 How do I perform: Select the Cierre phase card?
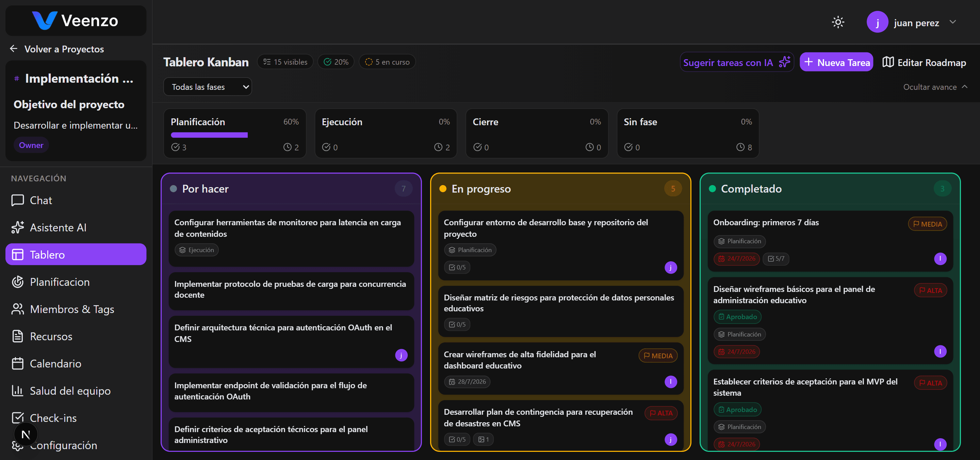[536, 134]
